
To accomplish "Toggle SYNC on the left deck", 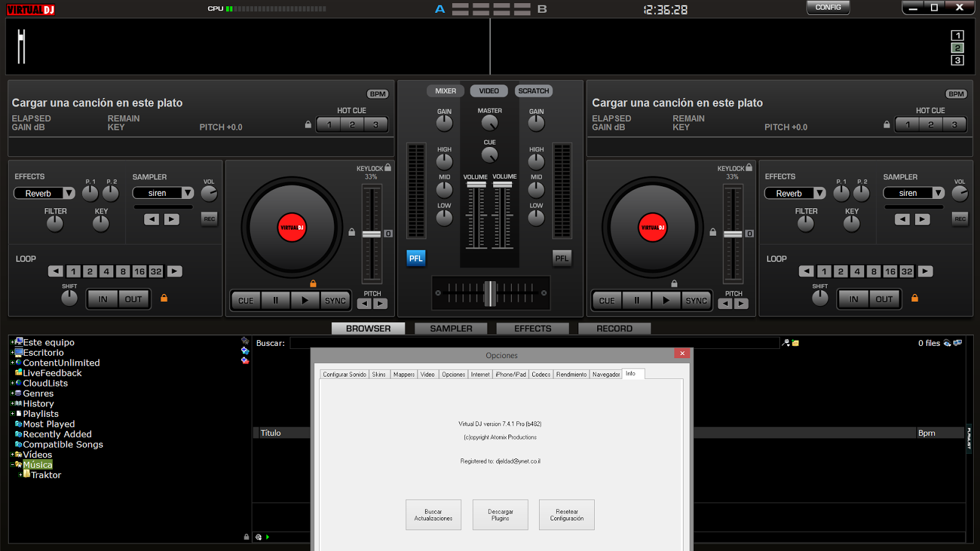I will pos(335,300).
